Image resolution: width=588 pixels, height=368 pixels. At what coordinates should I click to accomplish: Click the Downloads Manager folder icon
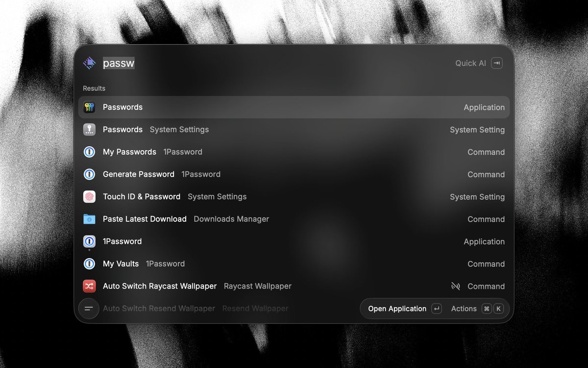tap(89, 219)
